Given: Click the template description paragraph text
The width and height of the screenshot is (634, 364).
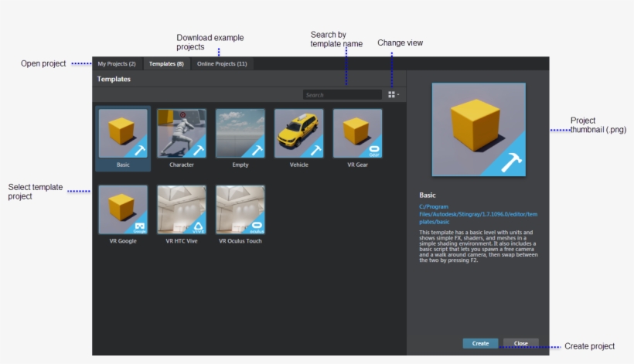Looking at the screenshot, I should pyautogui.click(x=479, y=247).
